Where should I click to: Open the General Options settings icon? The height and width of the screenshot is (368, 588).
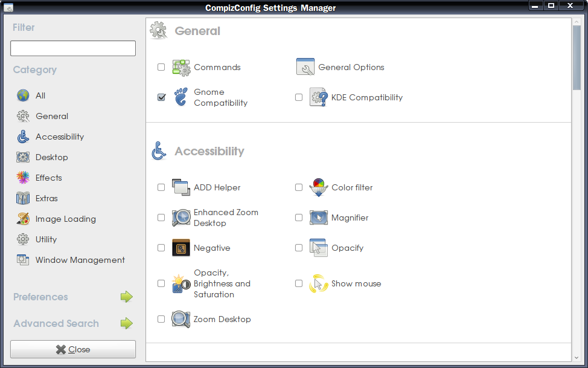coord(305,66)
